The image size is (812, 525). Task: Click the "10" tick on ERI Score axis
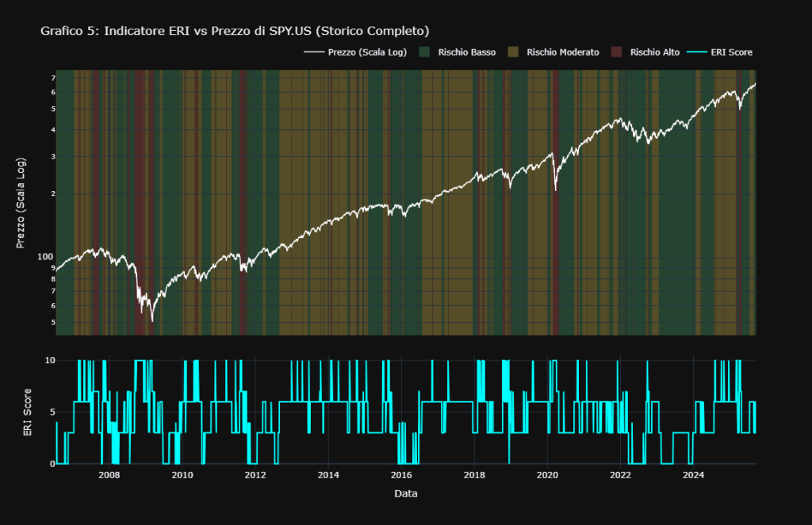[48, 360]
